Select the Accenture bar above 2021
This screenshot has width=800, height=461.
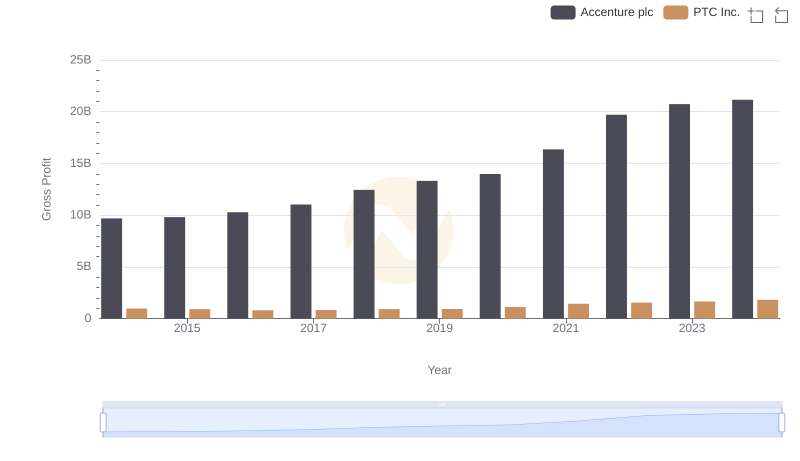click(x=554, y=234)
